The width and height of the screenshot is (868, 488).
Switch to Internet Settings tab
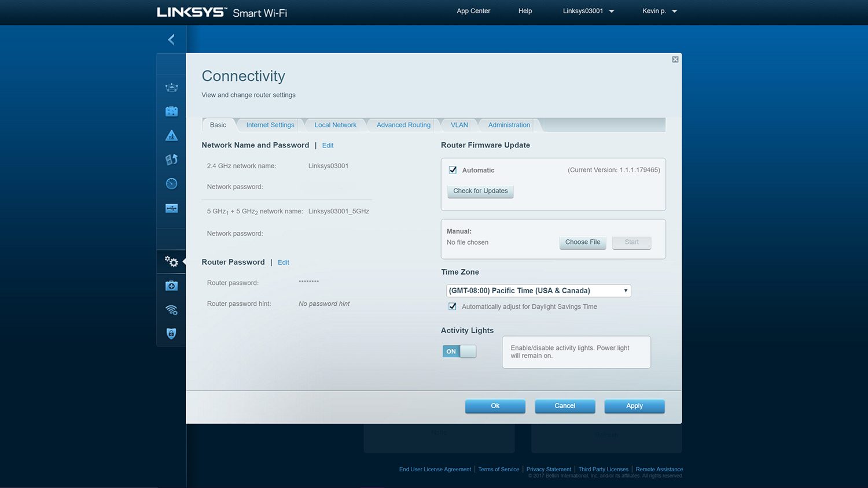point(270,125)
